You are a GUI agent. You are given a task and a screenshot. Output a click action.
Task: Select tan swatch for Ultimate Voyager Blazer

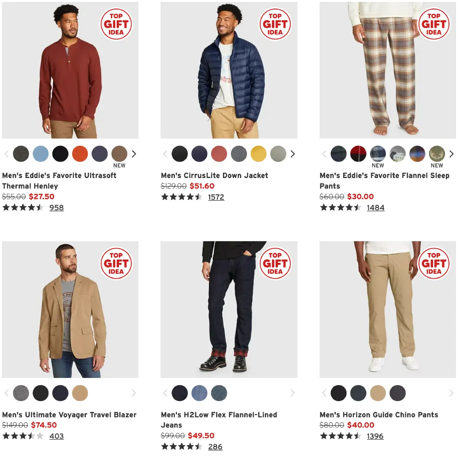[x=80, y=393]
